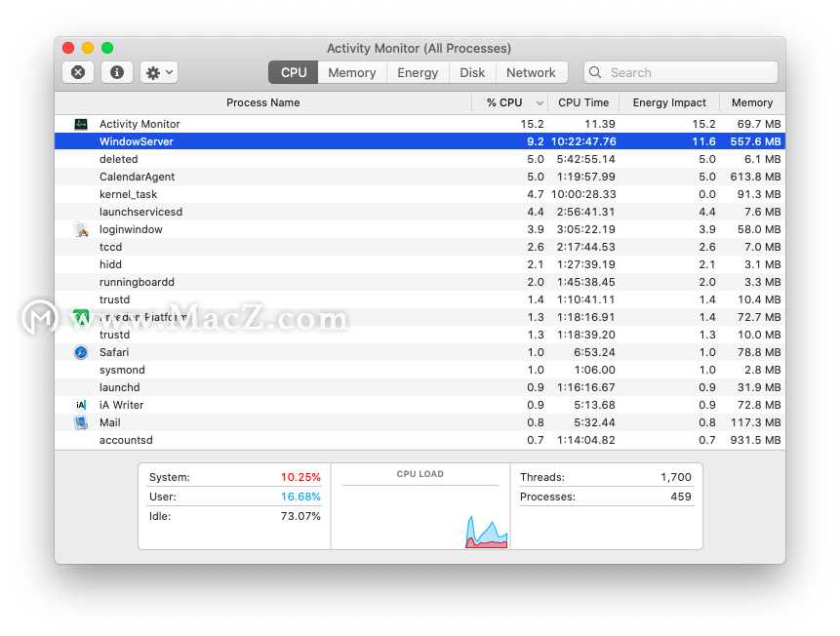Select the iA Writer process name

click(x=122, y=405)
